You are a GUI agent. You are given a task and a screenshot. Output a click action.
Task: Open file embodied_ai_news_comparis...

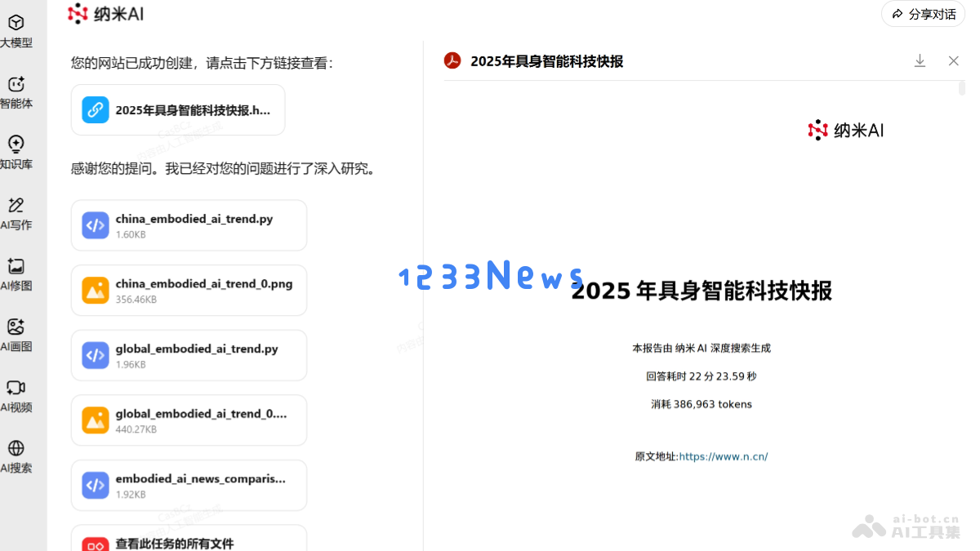(189, 485)
